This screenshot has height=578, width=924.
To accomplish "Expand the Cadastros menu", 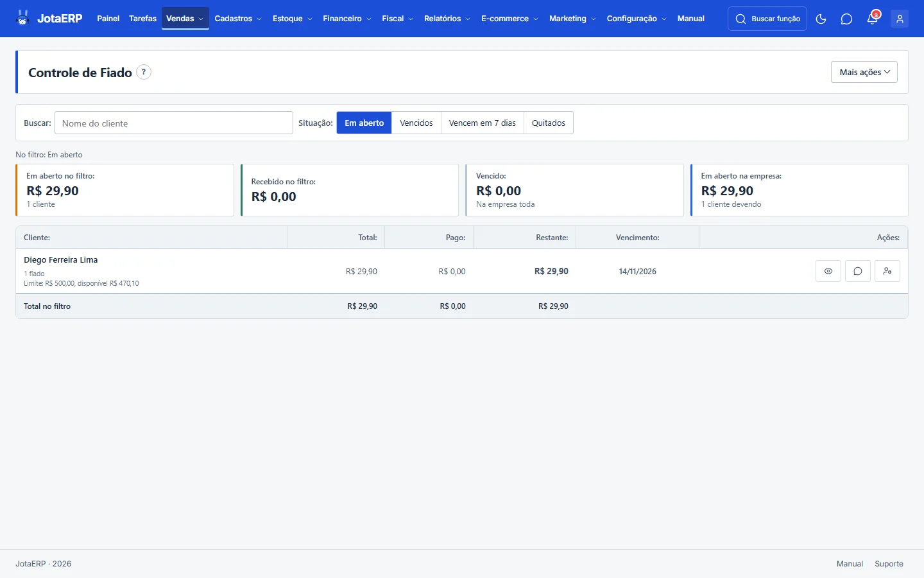I will click(238, 19).
